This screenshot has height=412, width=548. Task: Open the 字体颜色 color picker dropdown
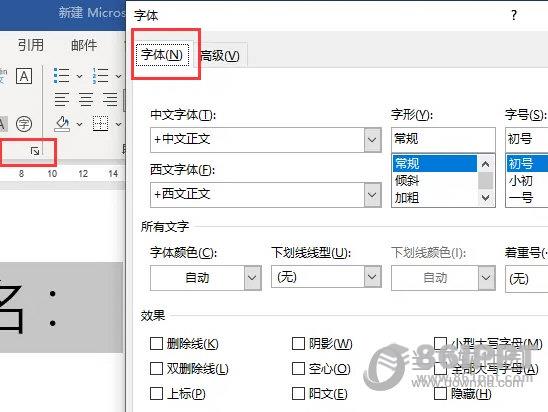(252, 278)
